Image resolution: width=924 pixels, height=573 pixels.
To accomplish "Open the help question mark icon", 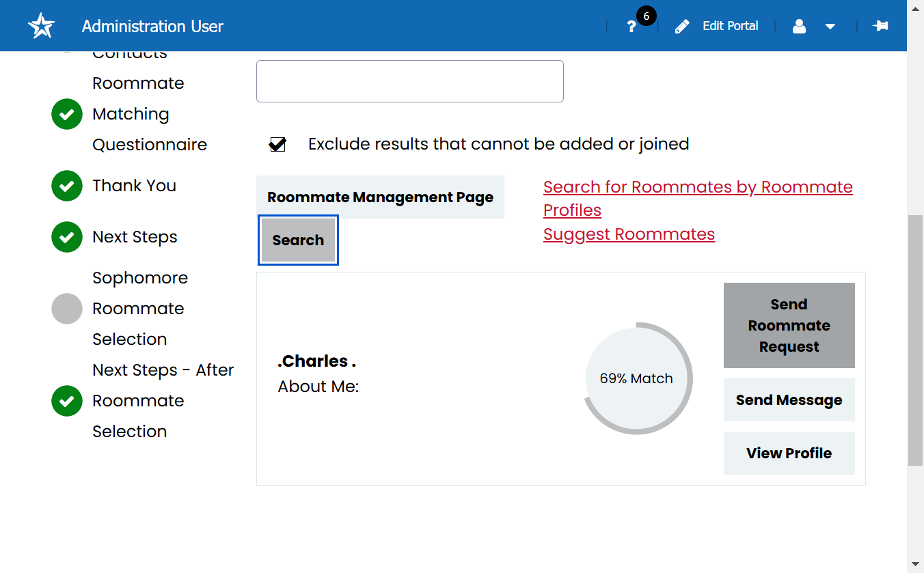I will coord(631,27).
